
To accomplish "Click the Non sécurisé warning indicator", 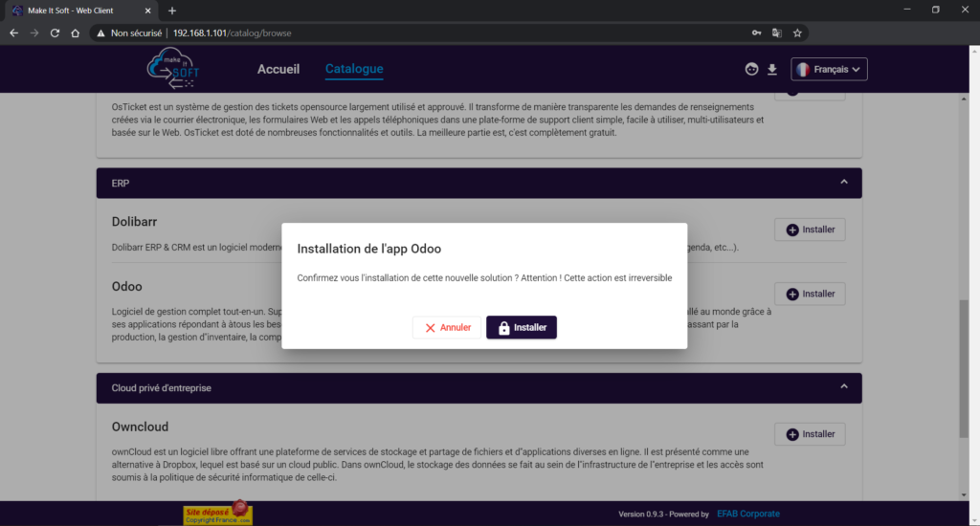I will pyautogui.click(x=129, y=33).
